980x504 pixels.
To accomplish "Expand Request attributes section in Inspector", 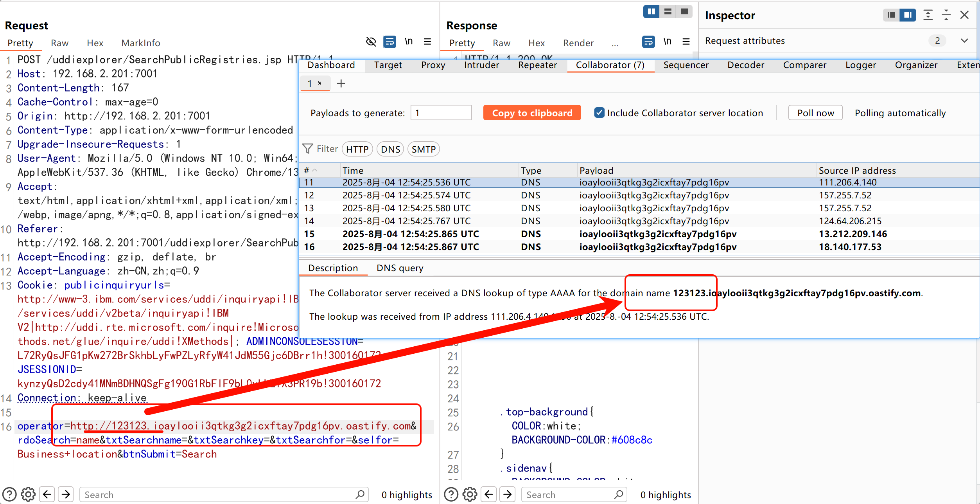I will tap(964, 41).
